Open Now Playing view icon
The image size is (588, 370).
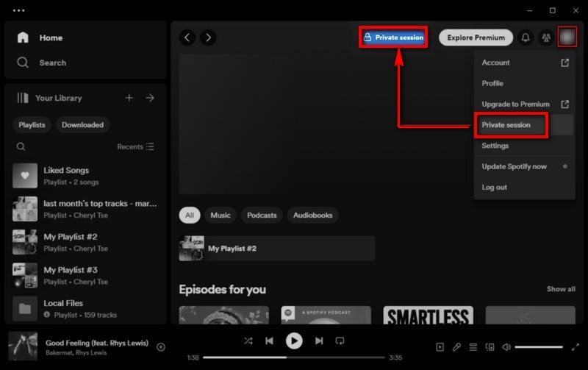click(x=440, y=347)
